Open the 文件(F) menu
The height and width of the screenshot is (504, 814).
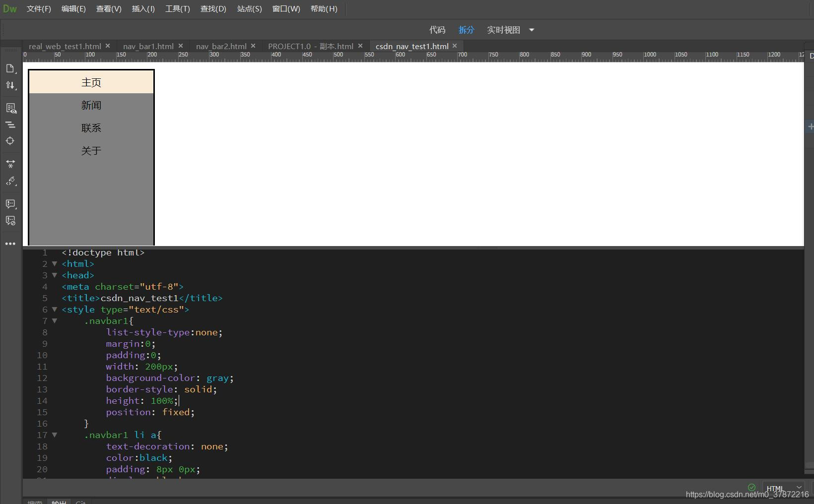(x=39, y=9)
